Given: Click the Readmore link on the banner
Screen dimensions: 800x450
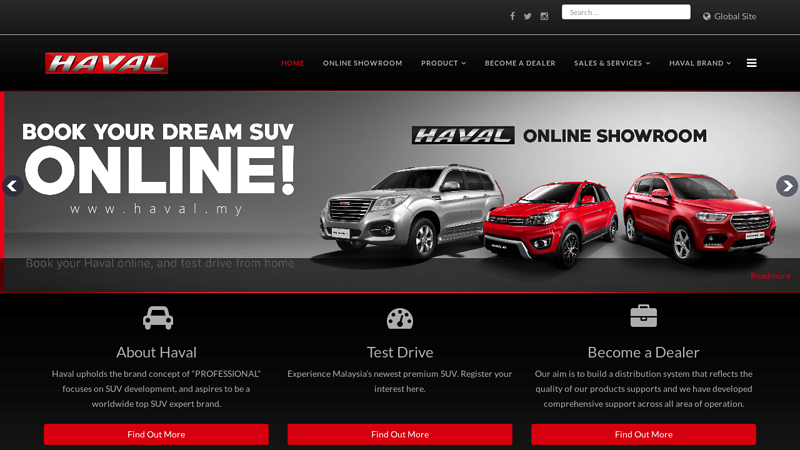Looking at the screenshot, I should 770,276.
